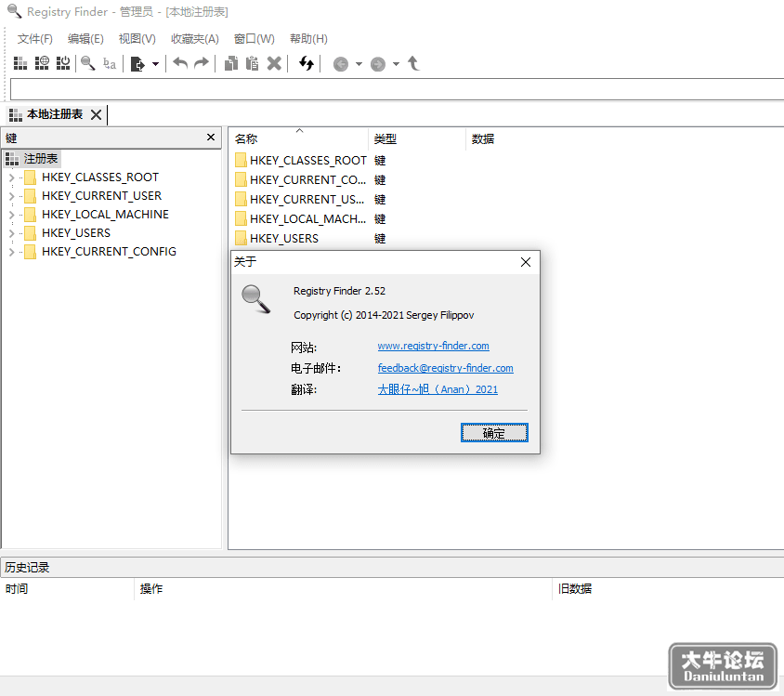Viewport: 784px width, 696px height.
Task: Close the 本地注册表 tab
Action: pyautogui.click(x=96, y=115)
